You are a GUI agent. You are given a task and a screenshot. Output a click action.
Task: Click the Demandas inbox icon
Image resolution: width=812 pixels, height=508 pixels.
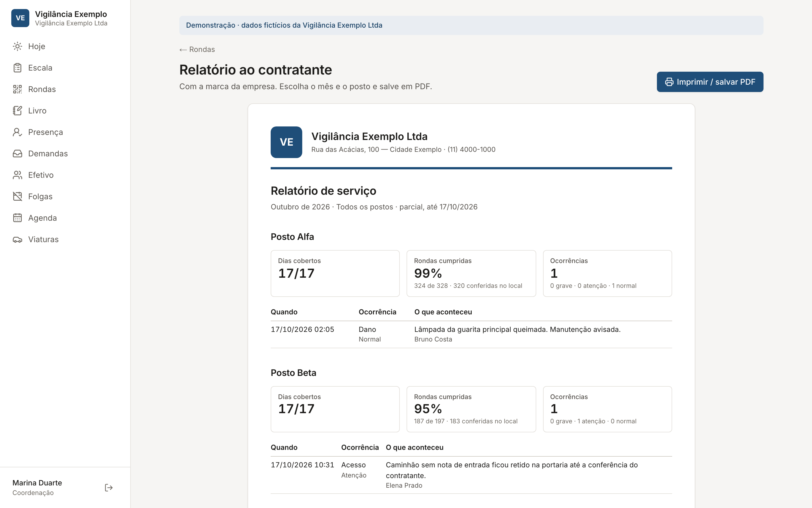[17, 154]
